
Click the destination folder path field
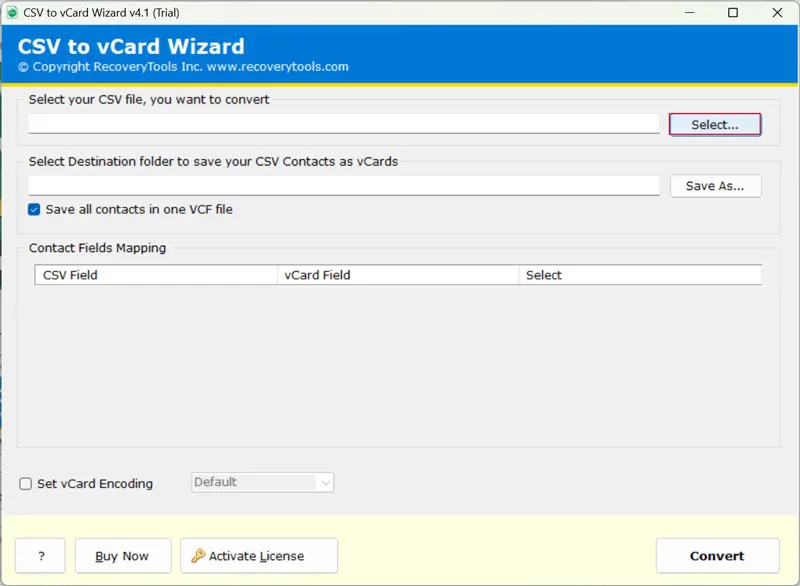click(x=344, y=186)
